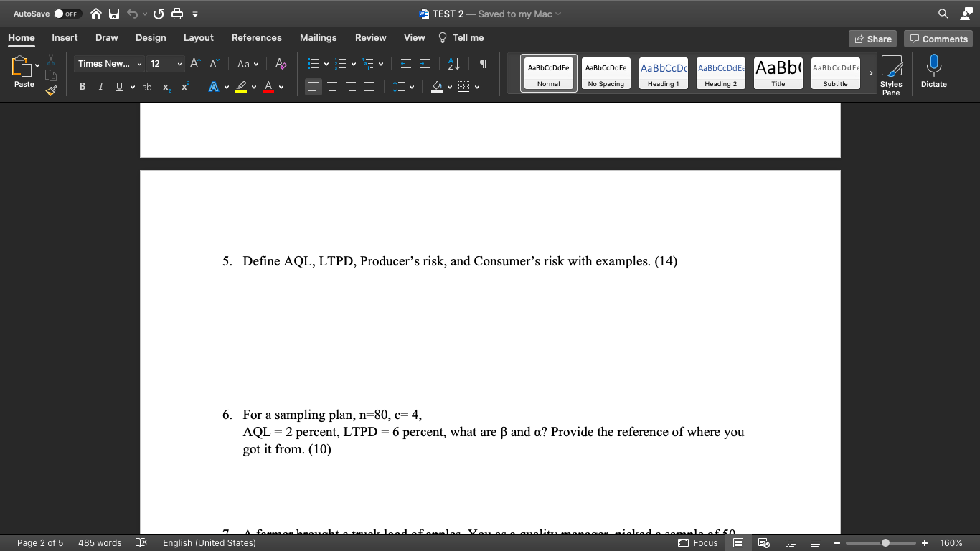The height and width of the screenshot is (551, 980).
Task: Select the center alignment icon
Action: click(331, 86)
